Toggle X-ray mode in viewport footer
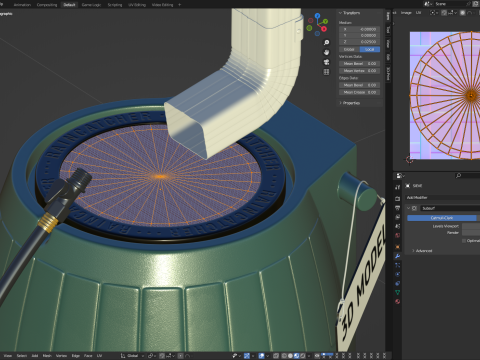Screen dimensions: 480x360 tap(276, 356)
